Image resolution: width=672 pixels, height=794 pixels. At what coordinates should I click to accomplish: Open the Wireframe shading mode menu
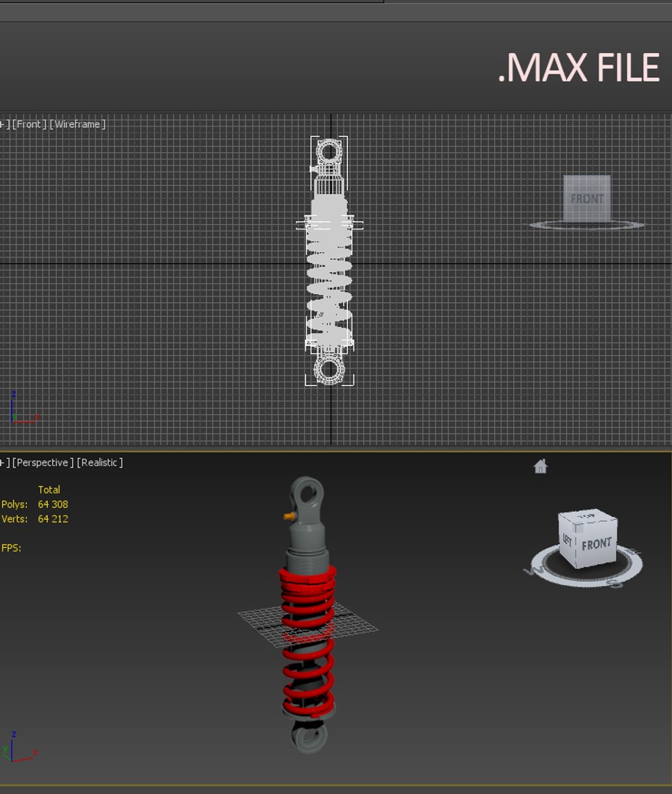point(77,124)
